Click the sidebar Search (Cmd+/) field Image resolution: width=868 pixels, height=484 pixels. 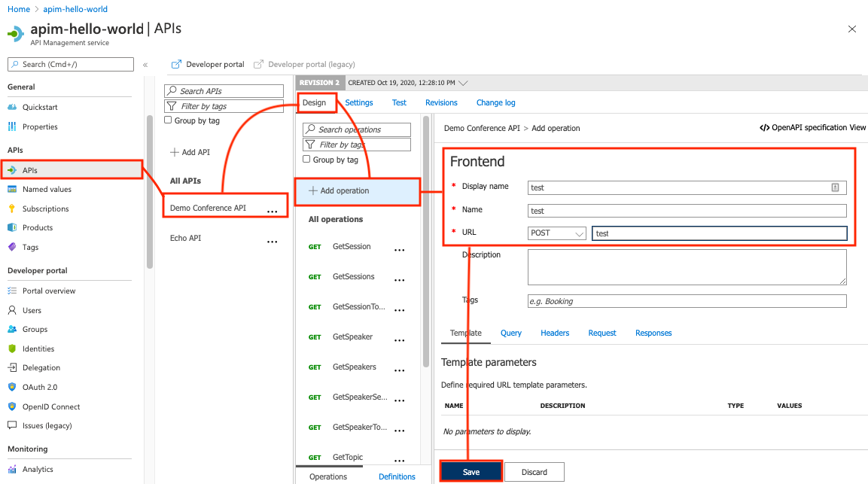pos(71,64)
